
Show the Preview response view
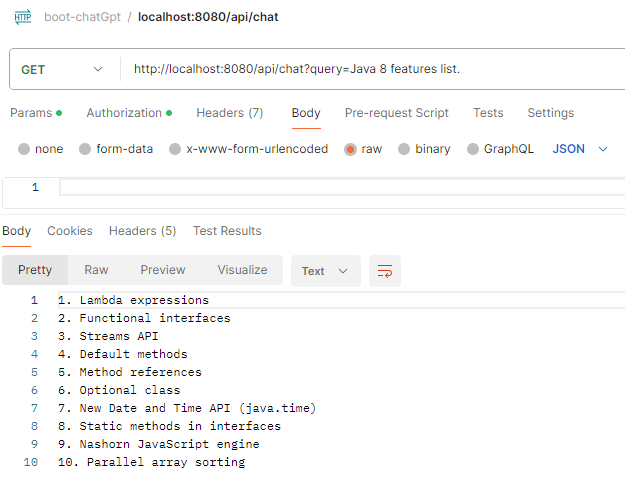click(x=163, y=270)
